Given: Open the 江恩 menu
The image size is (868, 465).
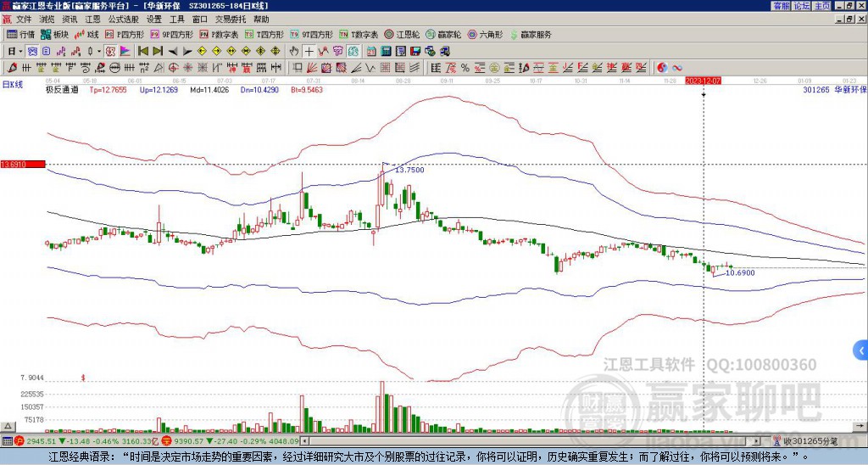Looking at the screenshot, I should click(92, 20).
